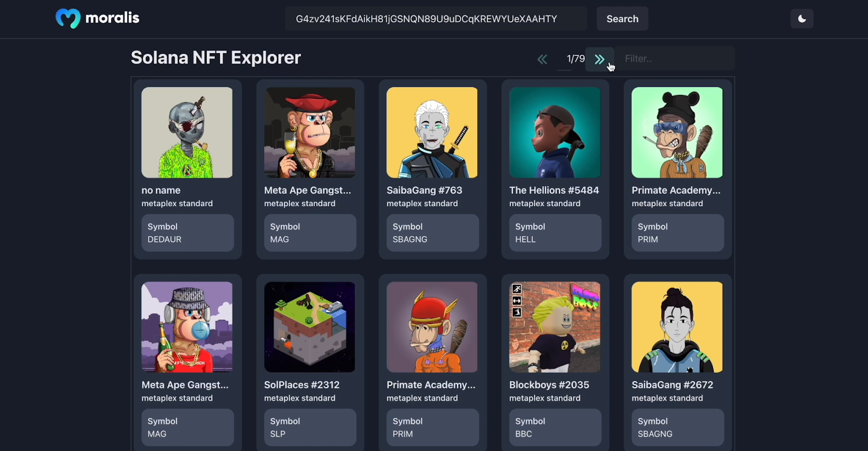This screenshot has width=868, height=451.
Task: Select the SolPlaces #2312 NFT image
Action: tap(309, 327)
